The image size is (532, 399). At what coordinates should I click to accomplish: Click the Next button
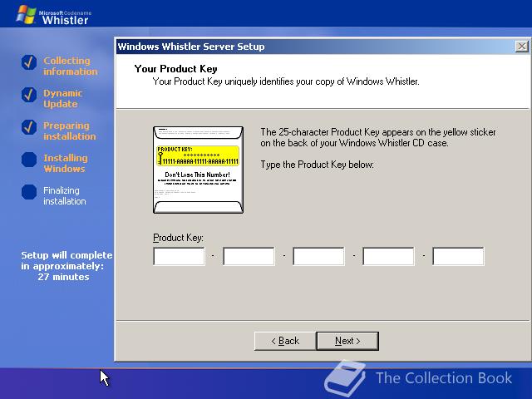pyautogui.click(x=347, y=341)
